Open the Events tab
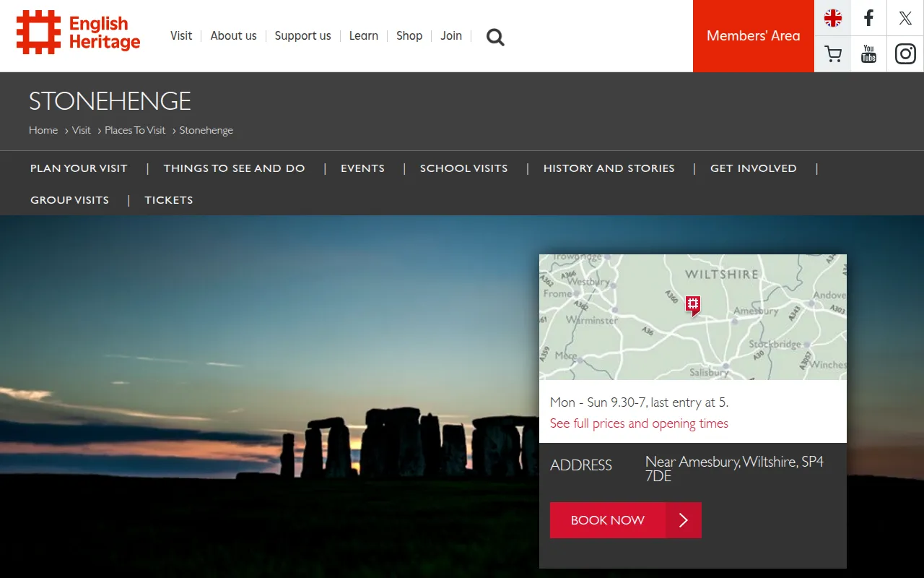924x578 pixels. point(362,168)
